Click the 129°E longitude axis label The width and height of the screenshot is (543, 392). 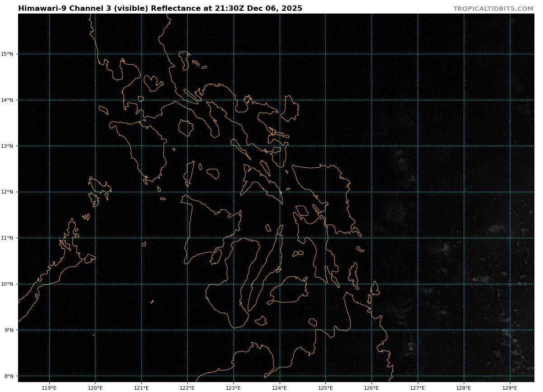pyautogui.click(x=510, y=387)
